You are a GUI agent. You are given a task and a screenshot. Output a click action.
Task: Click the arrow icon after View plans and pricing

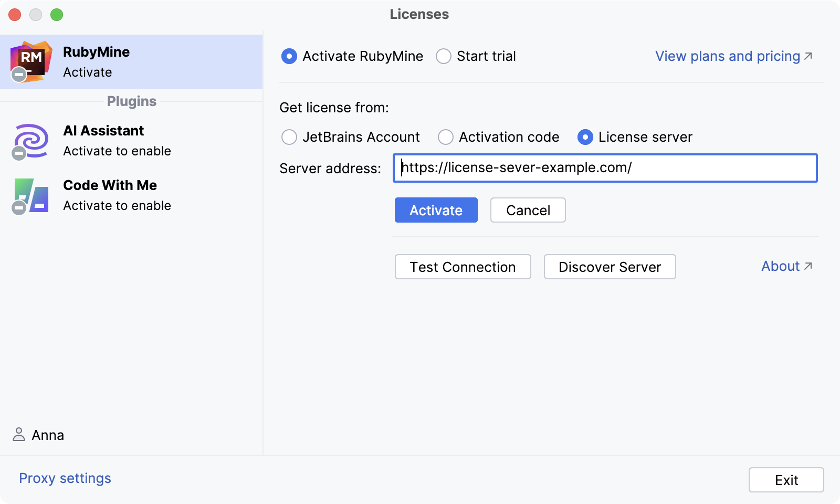pyautogui.click(x=808, y=56)
